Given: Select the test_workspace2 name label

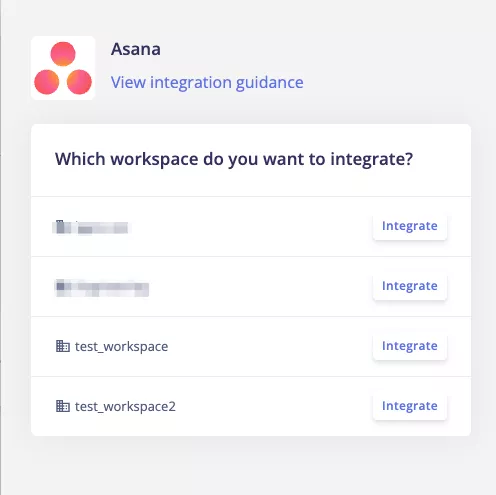Looking at the screenshot, I should (125, 407).
